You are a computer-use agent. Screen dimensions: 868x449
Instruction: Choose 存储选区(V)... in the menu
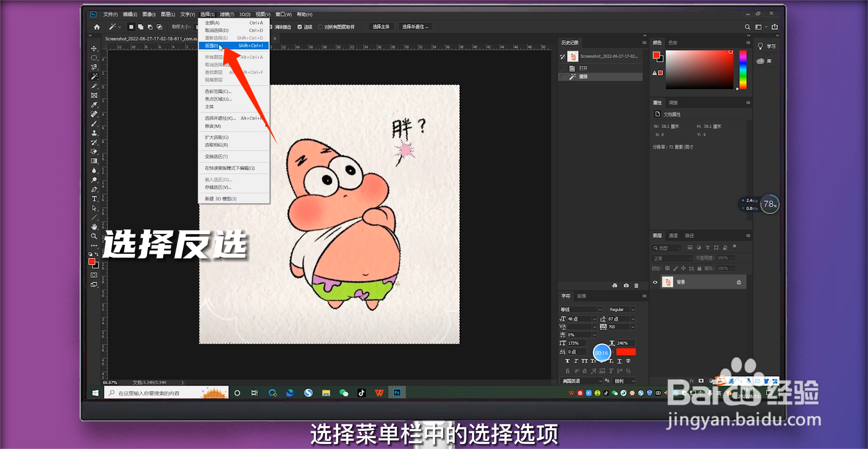234,187
